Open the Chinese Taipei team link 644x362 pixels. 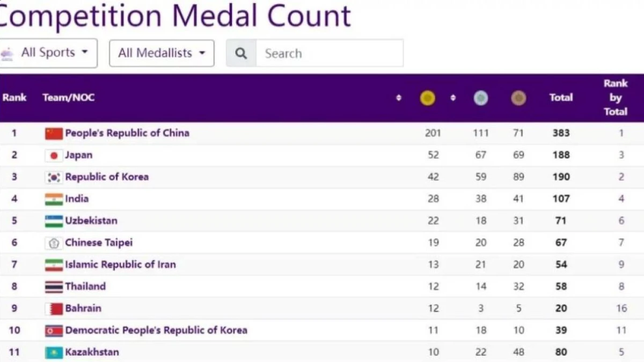[99, 242]
